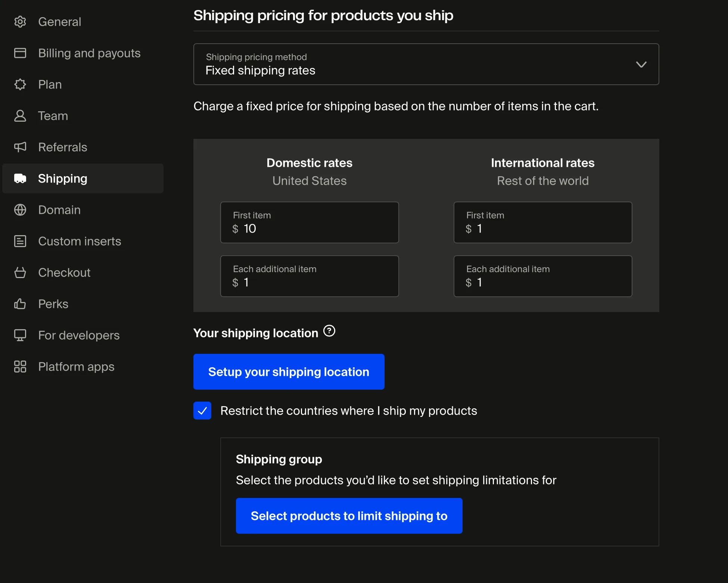Click the Rest of the world label
728x583 pixels.
click(543, 181)
